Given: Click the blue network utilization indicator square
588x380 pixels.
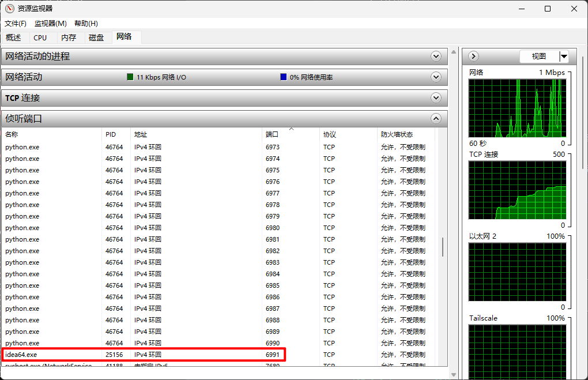Looking at the screenshot, I should point(284,77).
